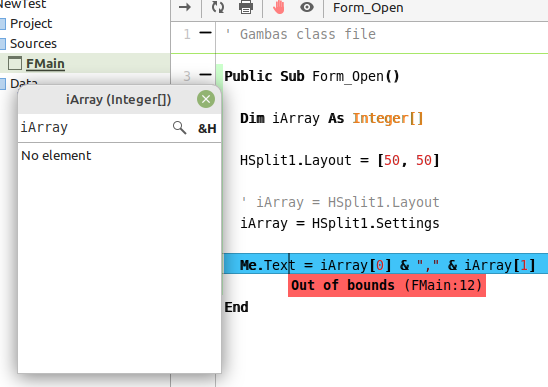Select the Project tree item
The width and height of the screenshot is (548, 387).
click(x=31, y=23)
